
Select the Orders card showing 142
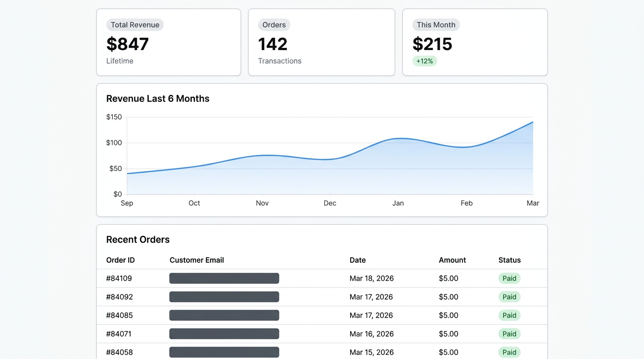coord(322,42)
